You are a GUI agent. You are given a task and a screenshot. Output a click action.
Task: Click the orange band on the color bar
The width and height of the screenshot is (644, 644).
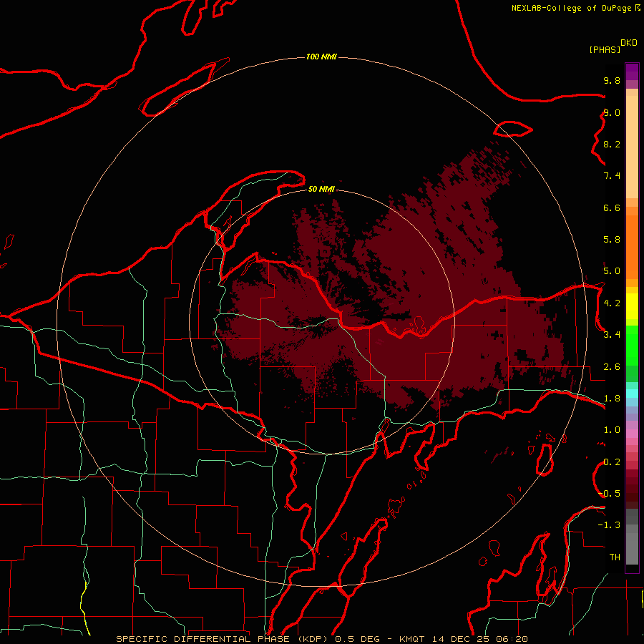click(632, 246)
